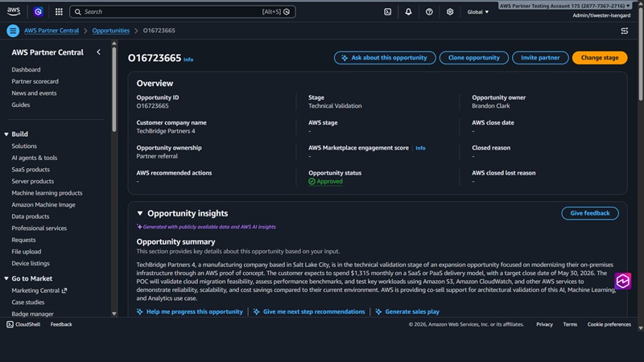
Task: Click the Invite partner button
Action: click(x=540, y=58)
